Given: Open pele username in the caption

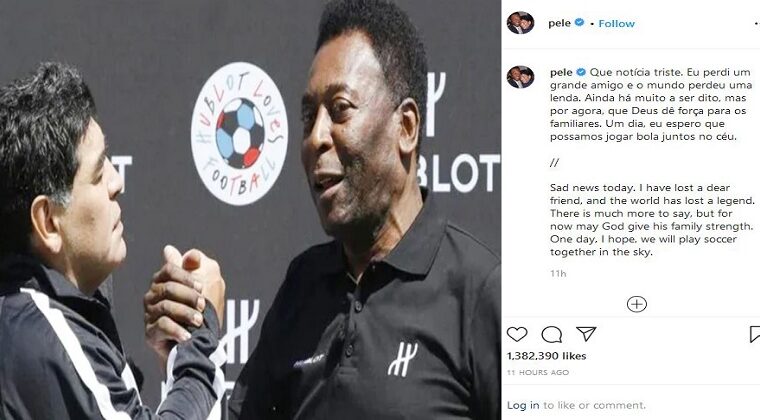Looking at the screenshot, I should point(561,72).
